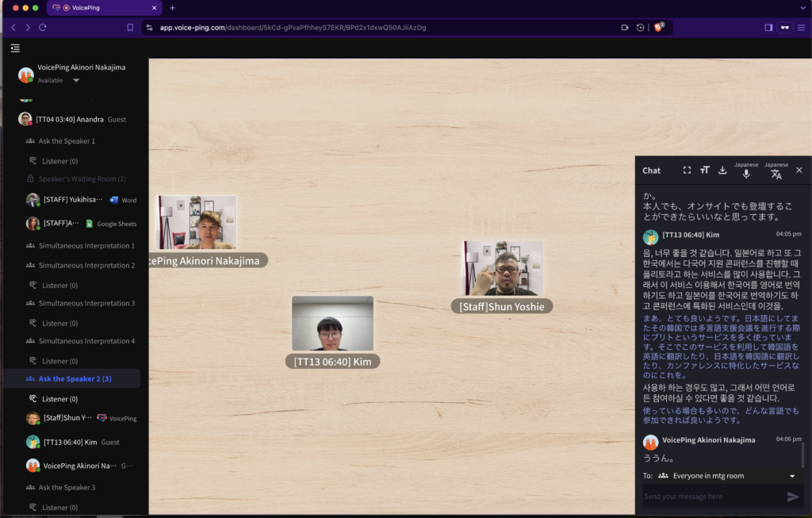Open the chat text size setting
812x518 pixels.
tap(705, 170)
